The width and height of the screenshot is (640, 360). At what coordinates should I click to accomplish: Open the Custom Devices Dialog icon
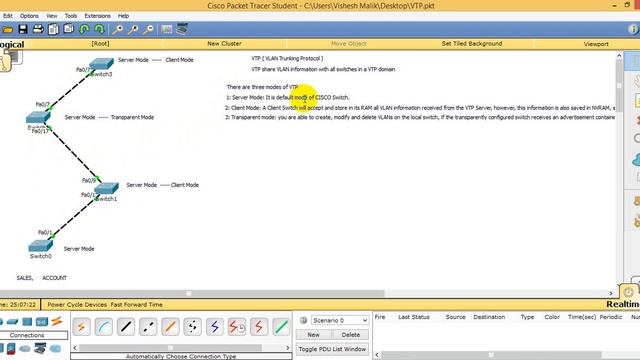pyautogui.click(x=182, y=29)
